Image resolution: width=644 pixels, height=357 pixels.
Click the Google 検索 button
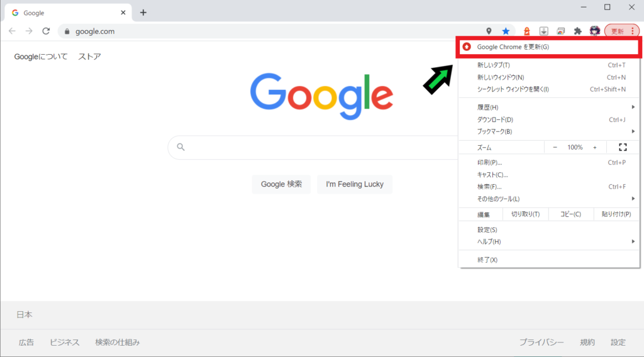coord(281,184)
